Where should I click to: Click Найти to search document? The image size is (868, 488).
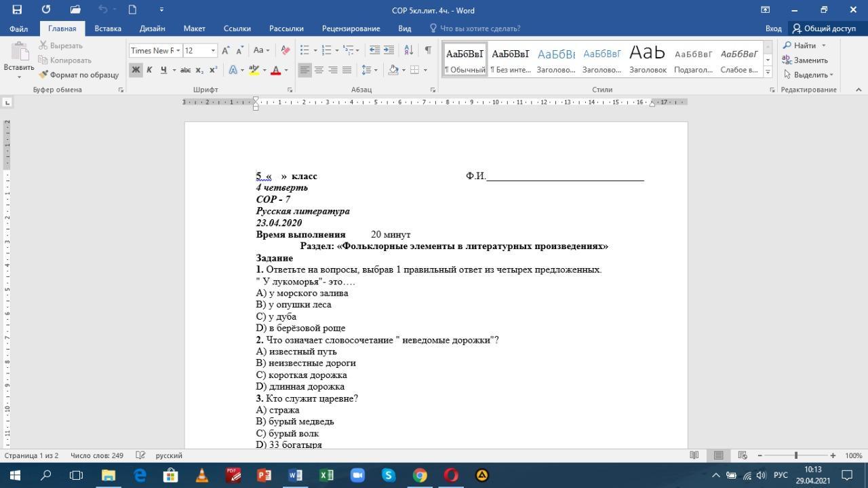[x=804, y=45]
